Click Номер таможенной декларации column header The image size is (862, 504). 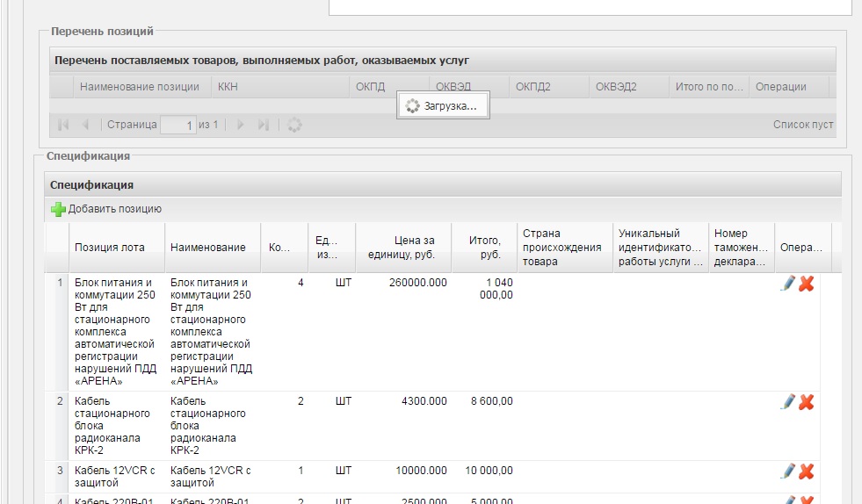click(742, 248)
